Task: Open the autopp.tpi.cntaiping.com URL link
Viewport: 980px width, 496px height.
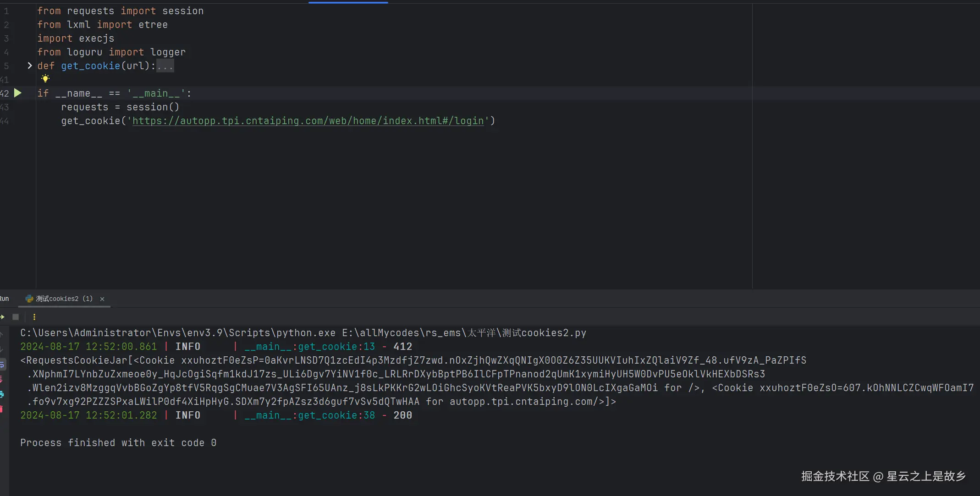Action: tap(308, 121)
